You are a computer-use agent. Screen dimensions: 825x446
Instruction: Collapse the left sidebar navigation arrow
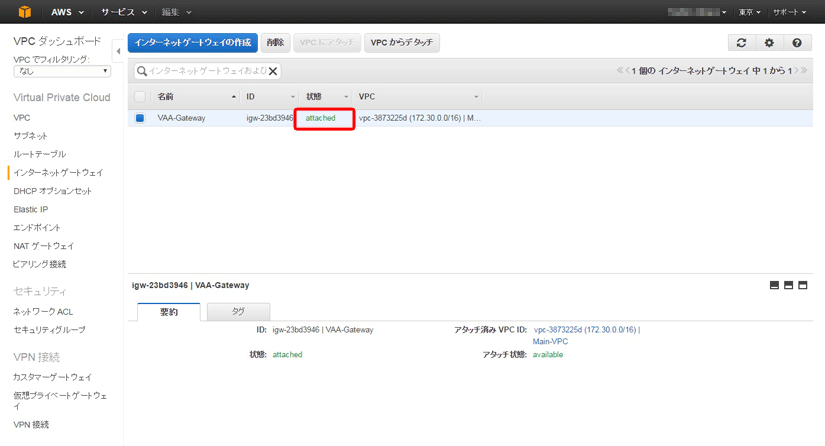(x=118, y=46)
